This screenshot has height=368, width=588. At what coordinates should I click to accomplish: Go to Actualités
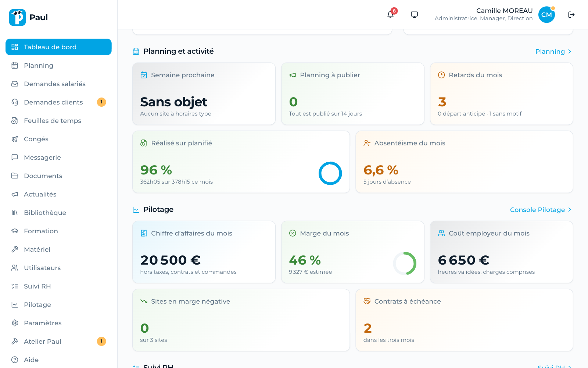58,194
